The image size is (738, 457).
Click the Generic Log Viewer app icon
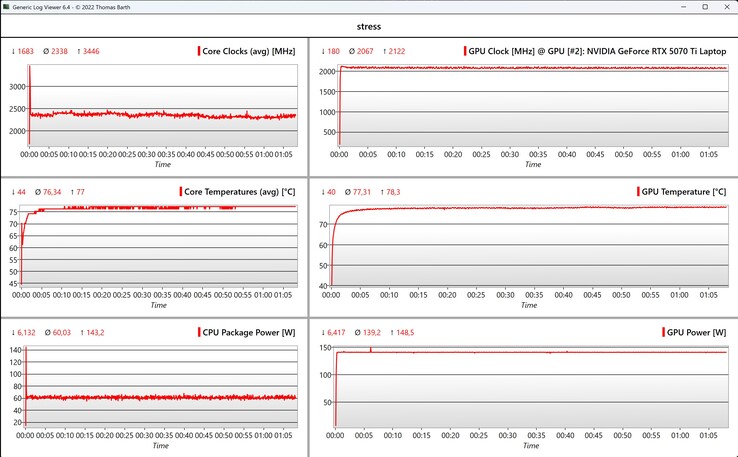tap(6, 7)
